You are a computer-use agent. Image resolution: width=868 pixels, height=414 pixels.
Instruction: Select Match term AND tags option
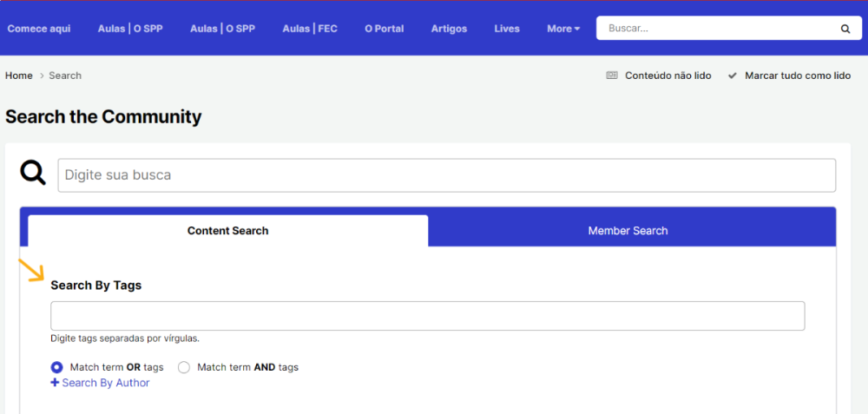[184, 367]
